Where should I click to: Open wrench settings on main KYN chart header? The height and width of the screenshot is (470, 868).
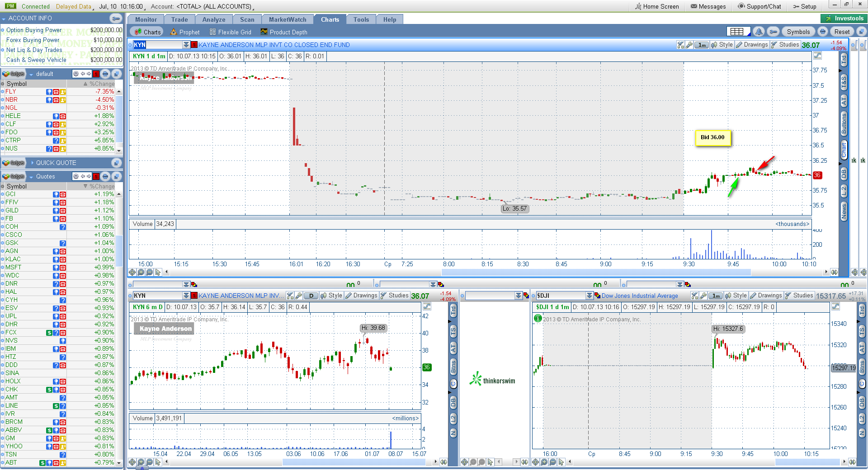click(689, 45)
